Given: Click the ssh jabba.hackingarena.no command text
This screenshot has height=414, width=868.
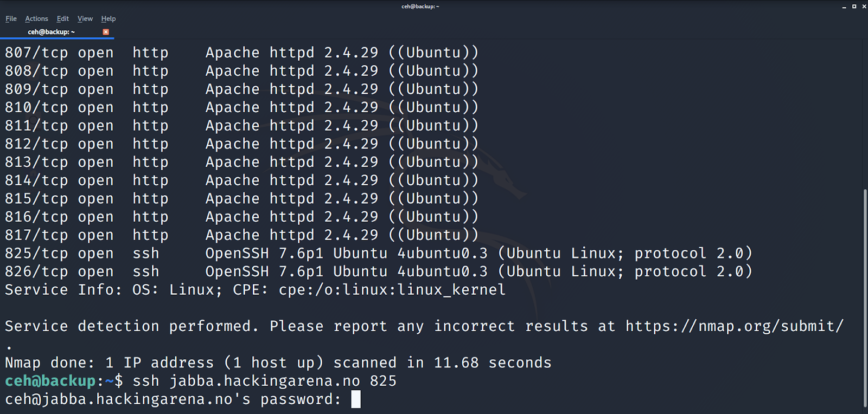Looking at the screenshot, I should coord(265,381).
